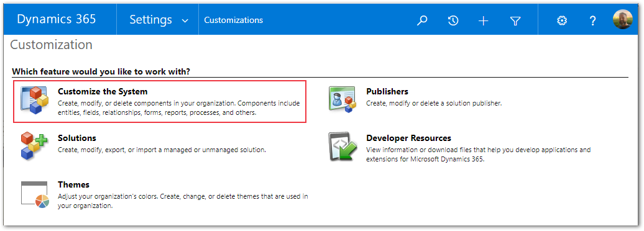
Task: Open advanced find funnel icon
Action: [x=515, y=20]
